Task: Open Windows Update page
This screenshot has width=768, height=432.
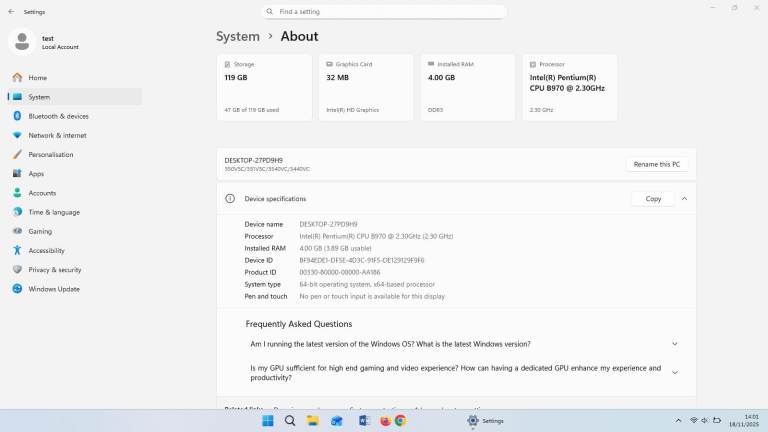Action: pyautogui.click(x=53, y=289)
